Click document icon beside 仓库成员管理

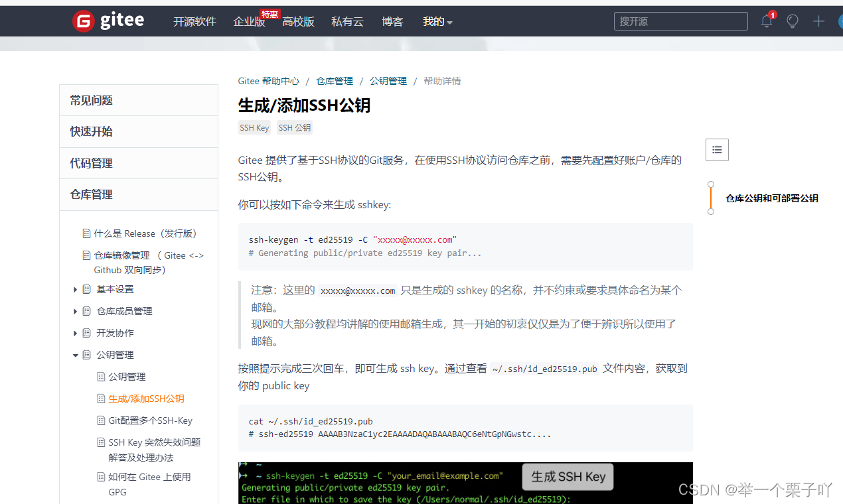click(86, 311)
